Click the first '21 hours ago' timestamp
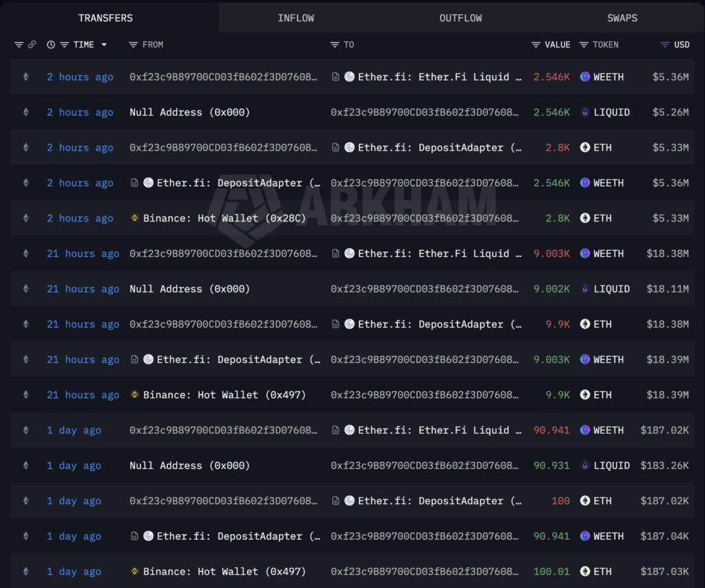 click(83, 253)
